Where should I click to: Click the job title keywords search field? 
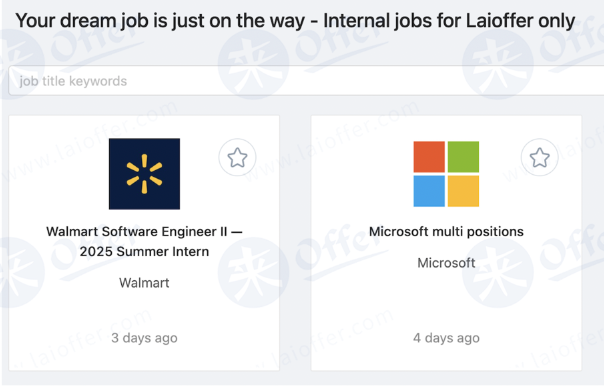point(306,81)
